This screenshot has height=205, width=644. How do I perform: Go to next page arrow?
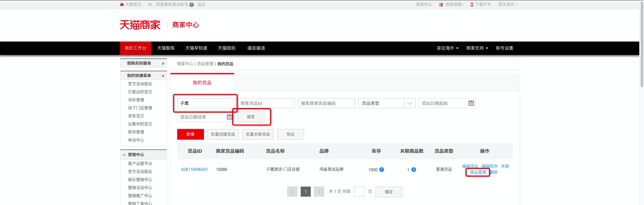[x=319, y=192]
